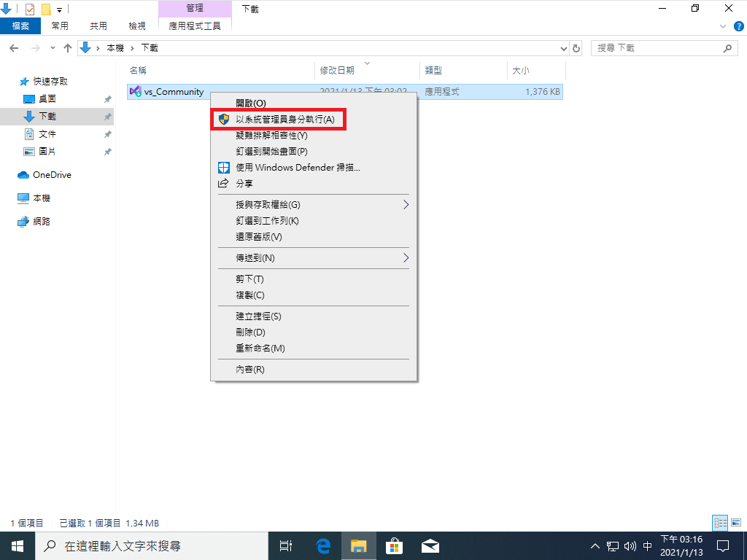
Task: Open Microsoft Edge from the taskbar
Action: tap(323, 545)
